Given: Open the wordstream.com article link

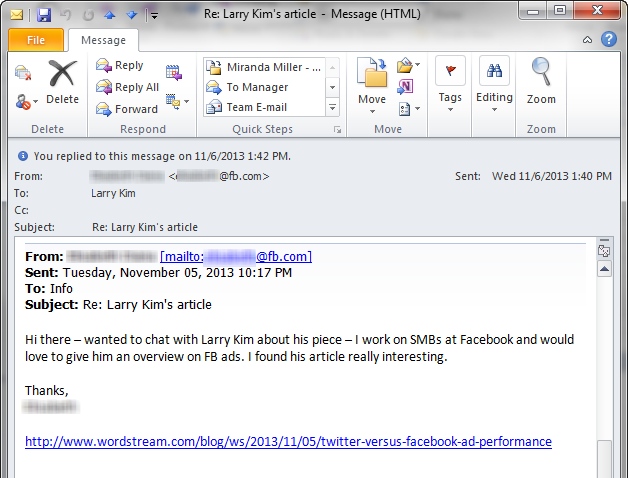Looking at the screenshot, I should (x=288, y=441).
